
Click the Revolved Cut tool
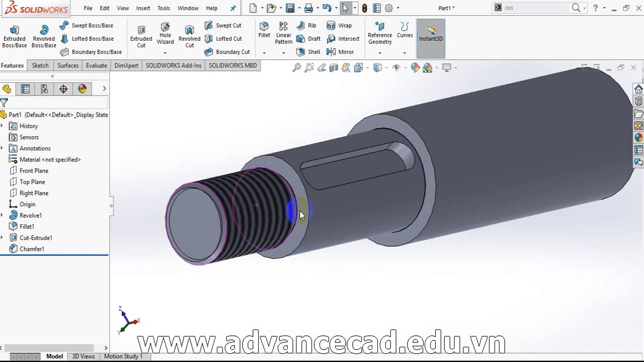pos(189,37)
